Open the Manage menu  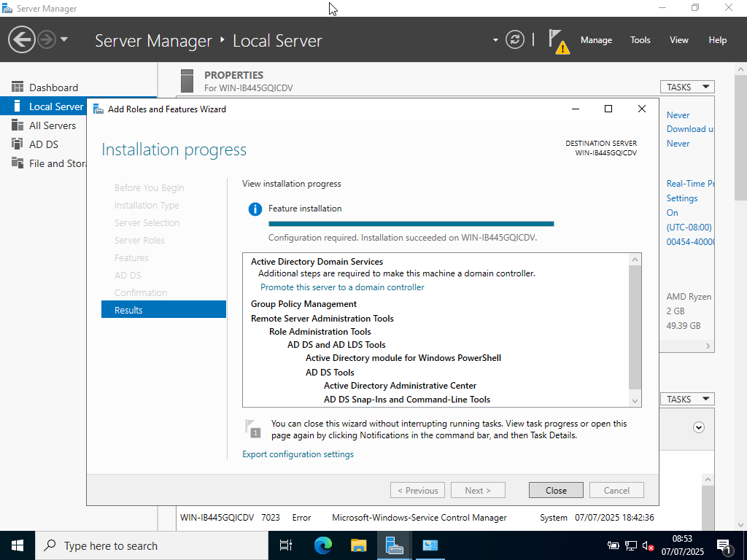[x=596, y=40]
